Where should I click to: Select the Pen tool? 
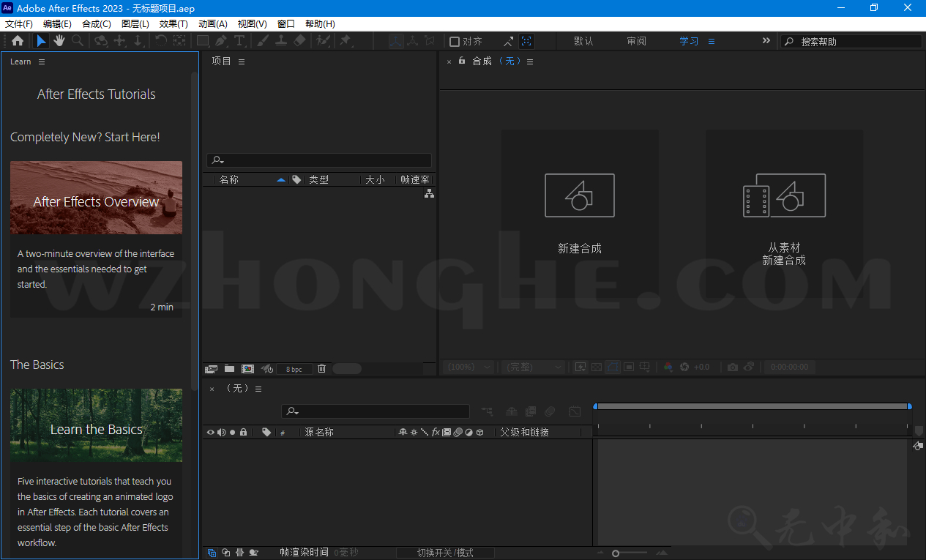(221, 41)
